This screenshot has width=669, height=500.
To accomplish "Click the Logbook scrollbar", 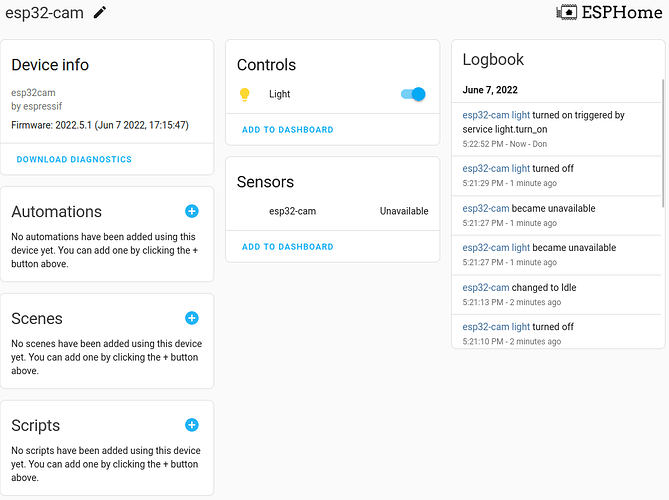I will [x=663, y=143].
